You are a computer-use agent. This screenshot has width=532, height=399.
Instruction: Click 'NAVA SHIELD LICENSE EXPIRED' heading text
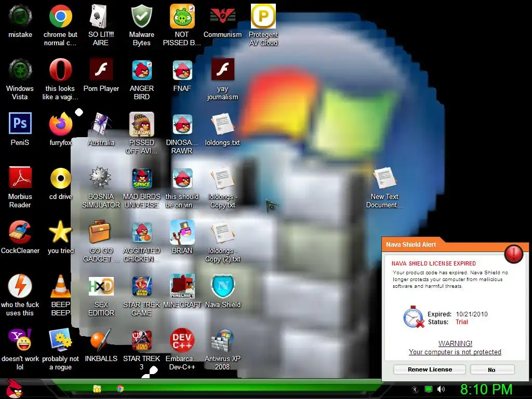pyautogui.click(x=434, y=263)
